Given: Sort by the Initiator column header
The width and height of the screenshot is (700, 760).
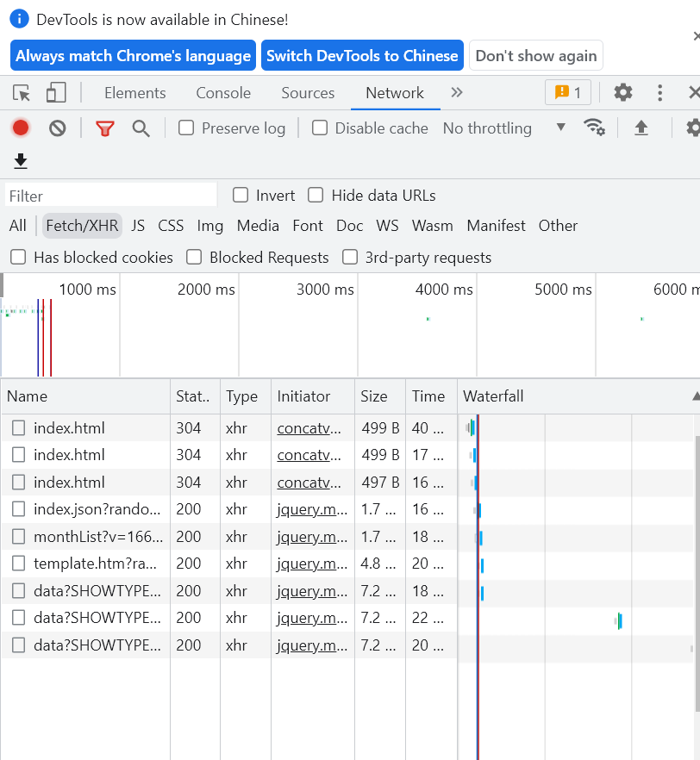Looking at the screenshot, I should pos(313,396).
